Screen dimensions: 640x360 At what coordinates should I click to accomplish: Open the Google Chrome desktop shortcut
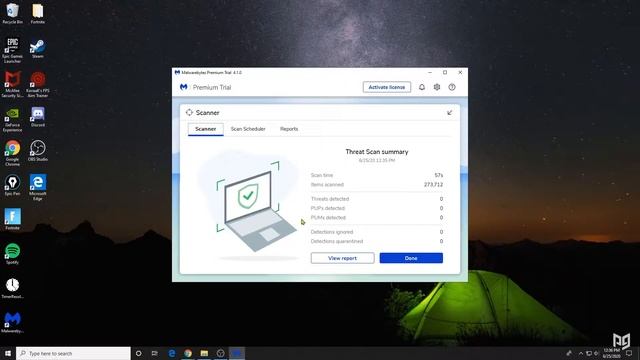[x=12, y=153]
